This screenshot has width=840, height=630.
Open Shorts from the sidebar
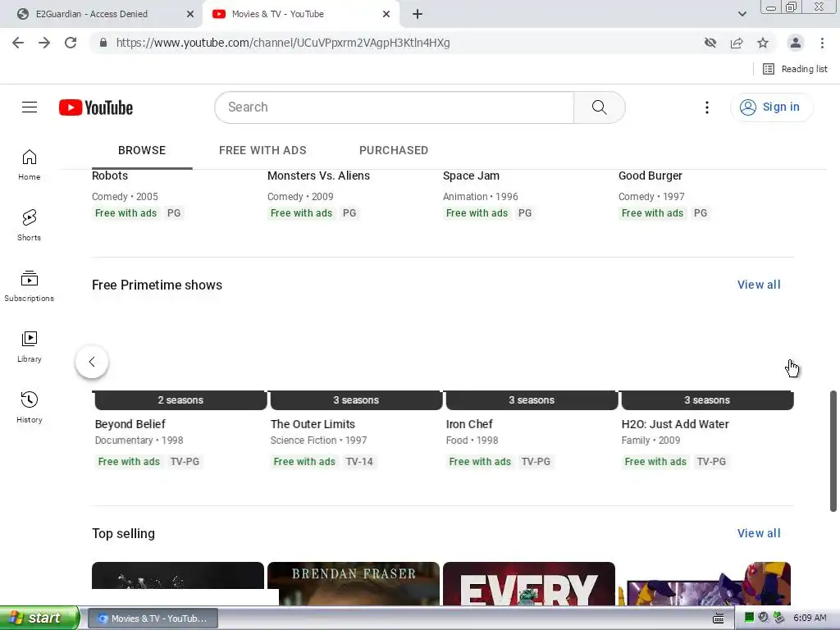click(30, 226)
